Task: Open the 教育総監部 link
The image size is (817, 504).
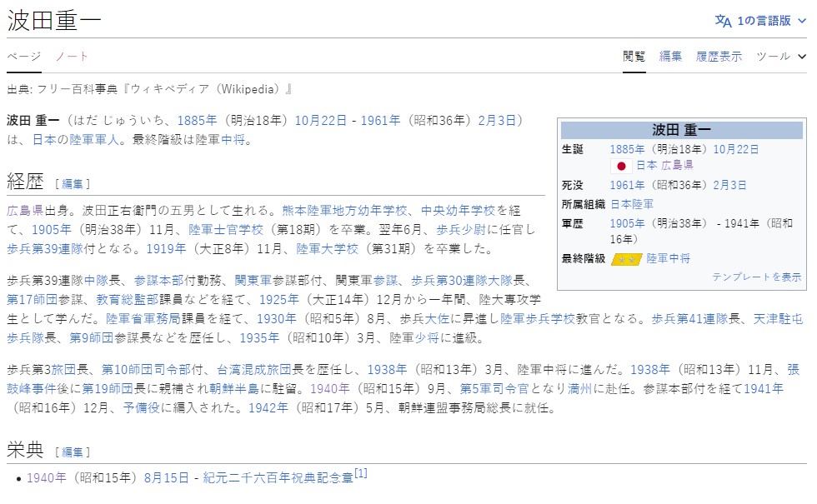Action: point(127,300)
